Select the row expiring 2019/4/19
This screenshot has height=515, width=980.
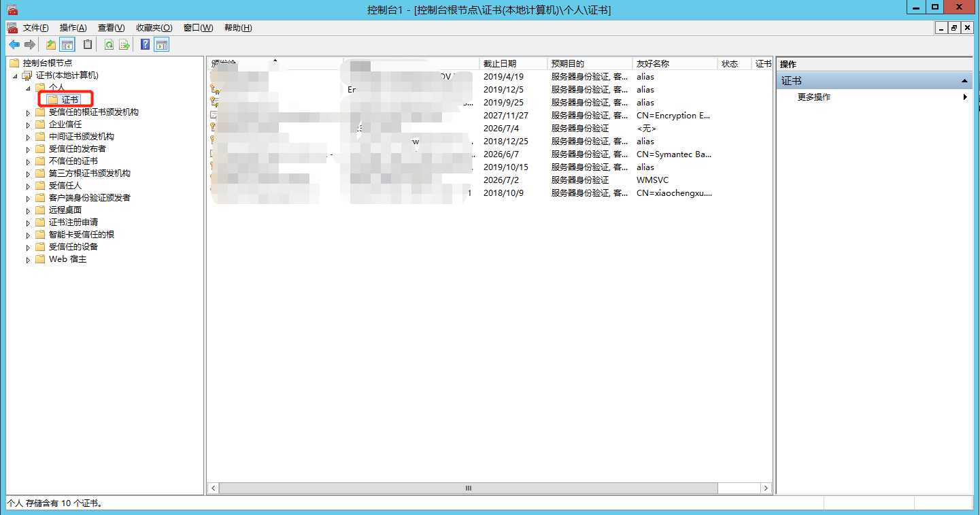tap(489, 77)
